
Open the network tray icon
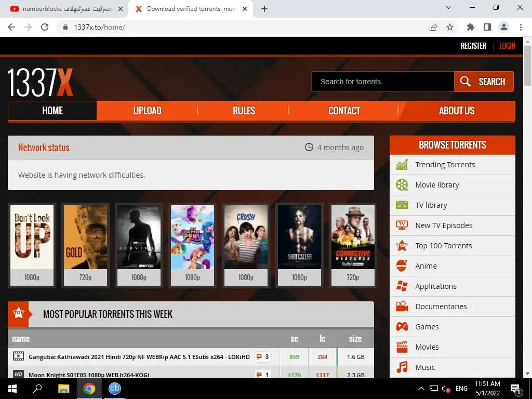click(x=434, y=389)
